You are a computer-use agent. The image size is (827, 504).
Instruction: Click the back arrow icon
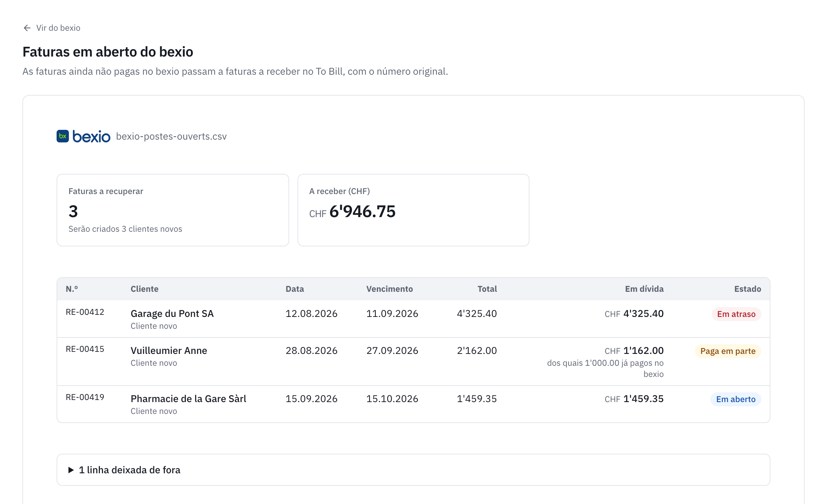[27, 28]
